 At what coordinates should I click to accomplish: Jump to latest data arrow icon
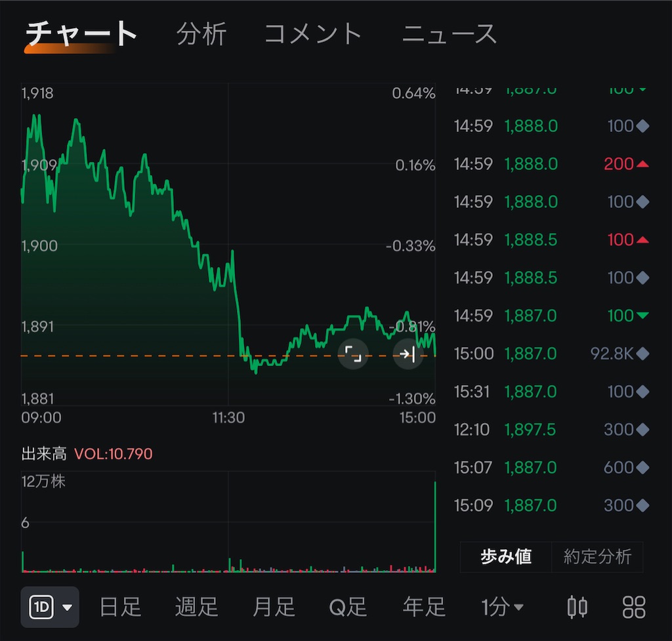[x=408, y=354]
